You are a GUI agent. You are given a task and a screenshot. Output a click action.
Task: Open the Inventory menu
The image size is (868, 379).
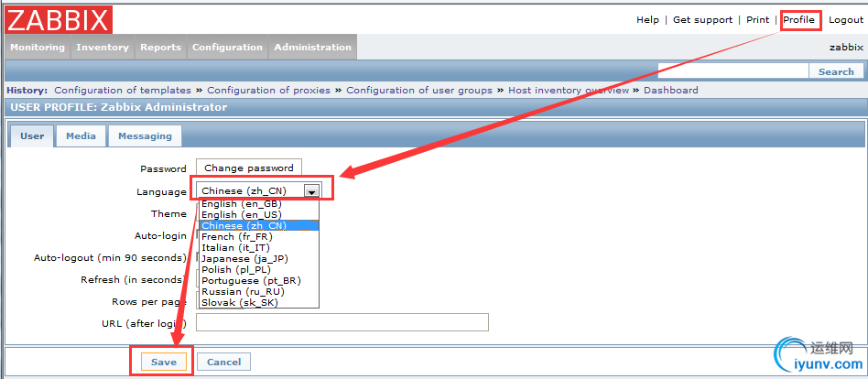[x=103, y=47]
